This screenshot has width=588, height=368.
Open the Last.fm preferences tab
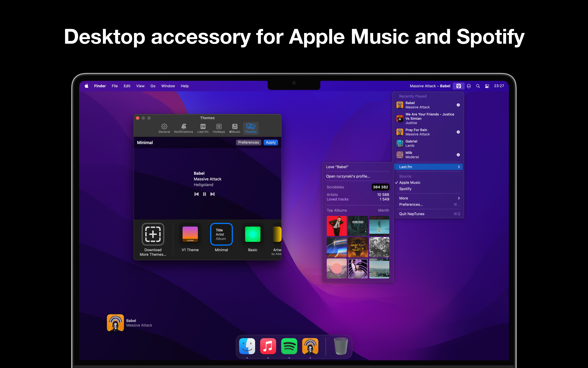(x=203, y=128)
